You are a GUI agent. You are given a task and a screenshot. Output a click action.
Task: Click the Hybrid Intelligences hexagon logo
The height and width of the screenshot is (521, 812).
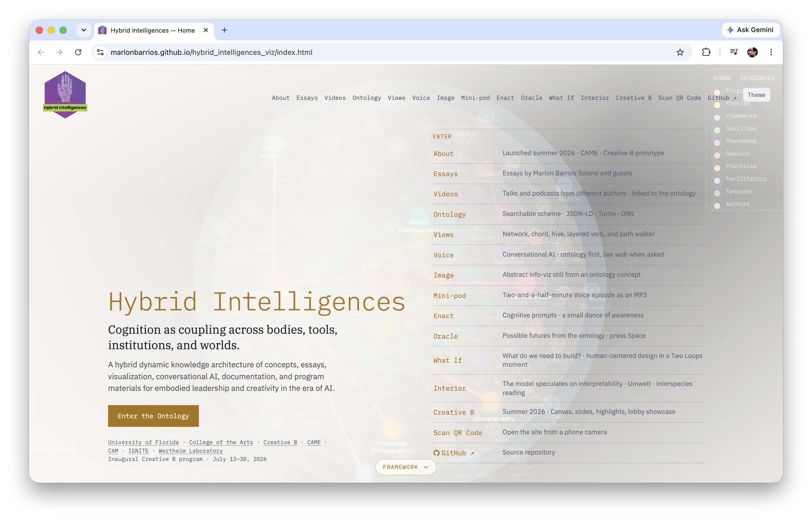65,95
